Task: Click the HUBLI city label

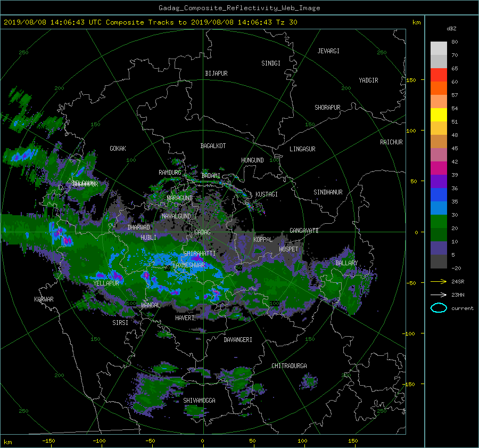Action: [148, 237]
